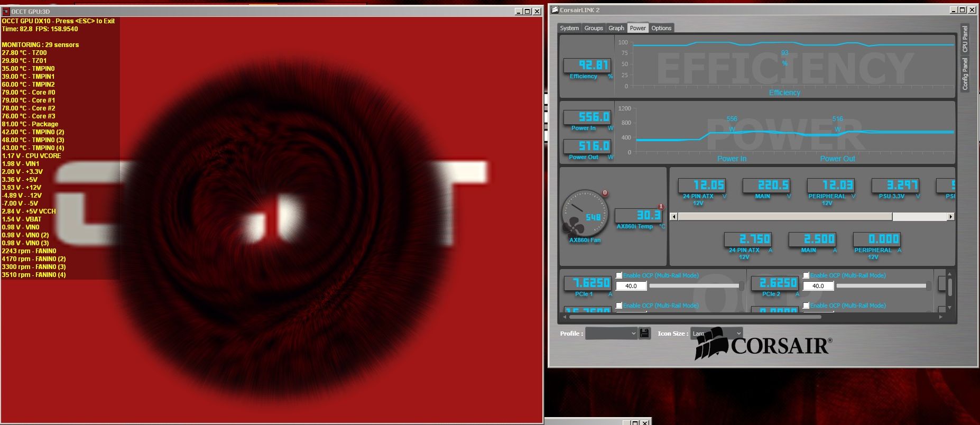The height and width of the screenshot is (425, 980).
Task: Click the AX860i Fan gauge icon
Action: tap(584, 214)
